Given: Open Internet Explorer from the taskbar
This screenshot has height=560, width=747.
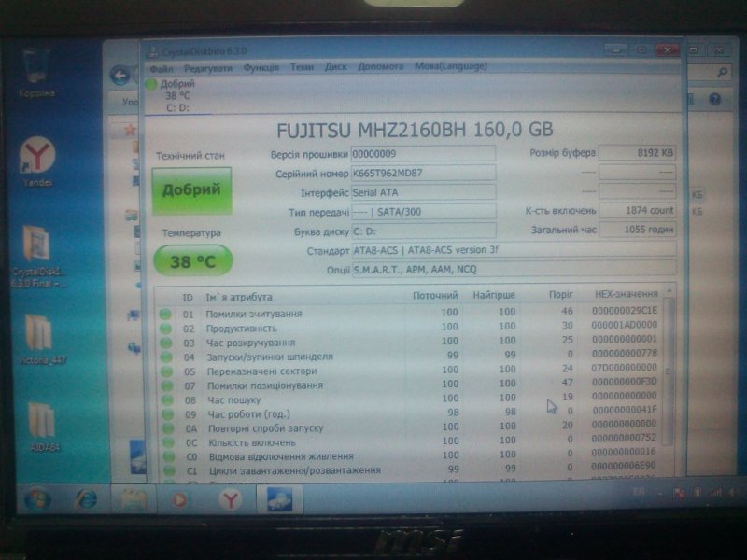Looking at the screenshot, I should (86, 499).
